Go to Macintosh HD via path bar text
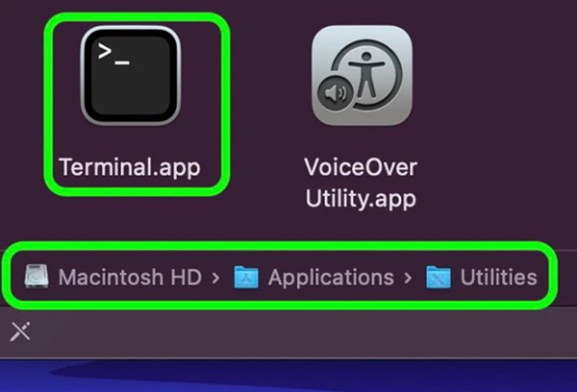Image resolution: width=577 pixels, height=392 pixels. coord(130,277)
